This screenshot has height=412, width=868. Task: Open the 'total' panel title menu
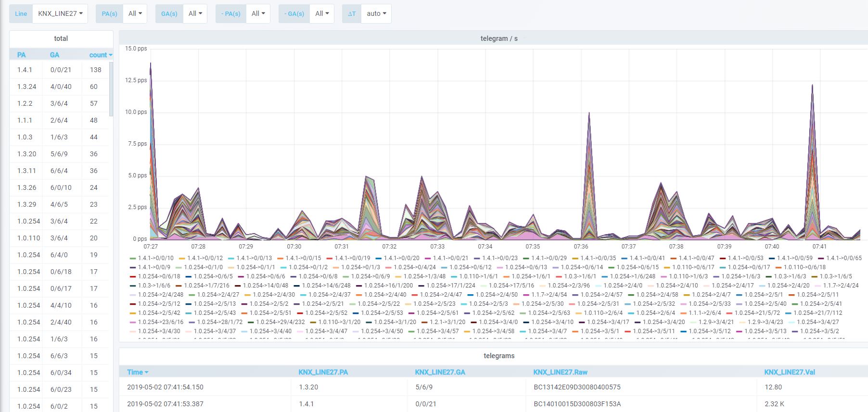coord(61,38)
